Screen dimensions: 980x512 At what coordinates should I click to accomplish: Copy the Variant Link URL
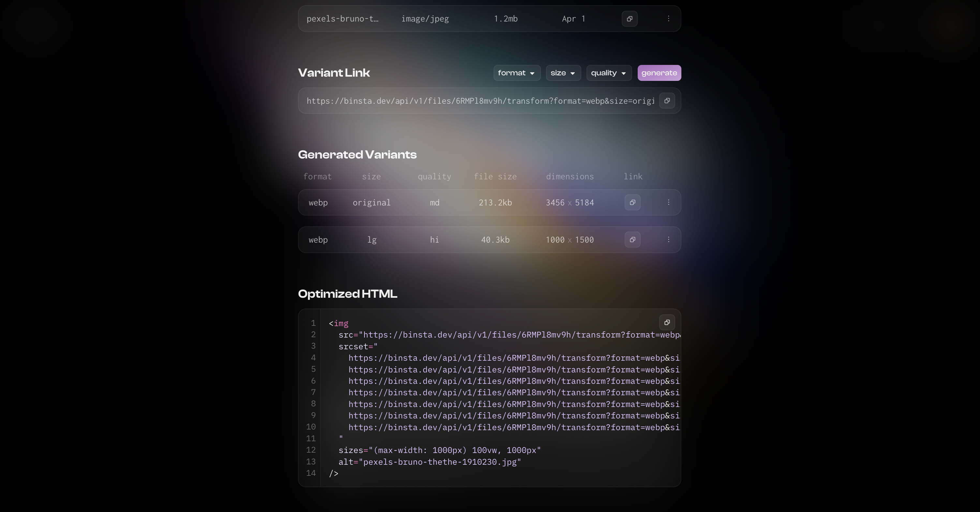[x=667, y=101]
